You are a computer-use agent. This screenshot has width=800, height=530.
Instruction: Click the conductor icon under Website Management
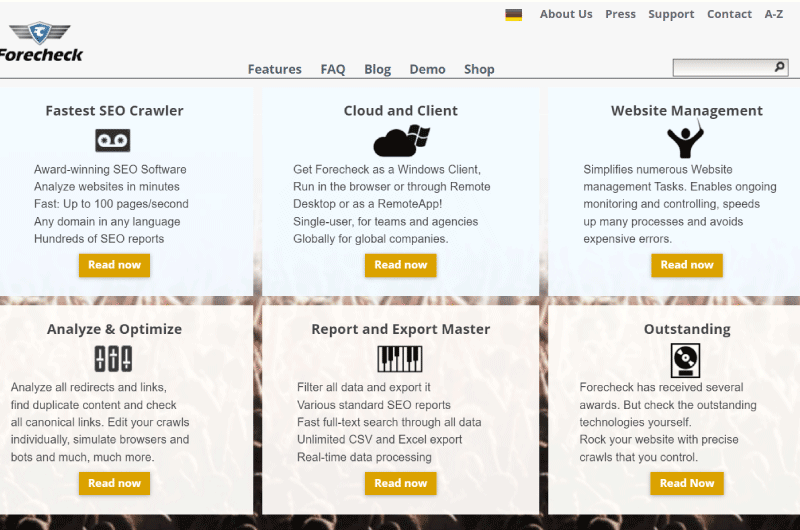[x=685, y=139]
